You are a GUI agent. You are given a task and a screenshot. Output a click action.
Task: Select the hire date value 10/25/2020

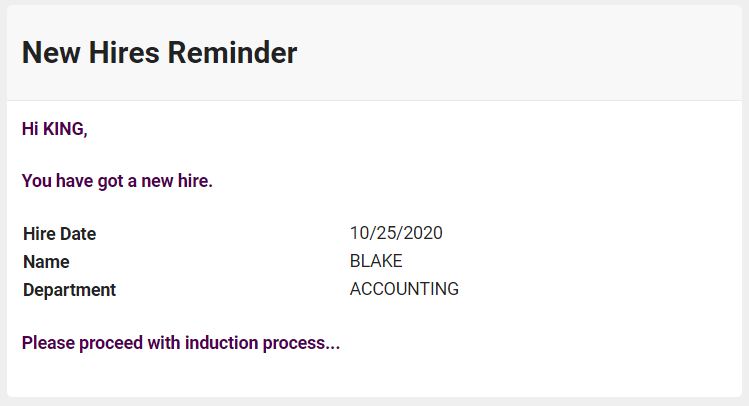[396, 233]
